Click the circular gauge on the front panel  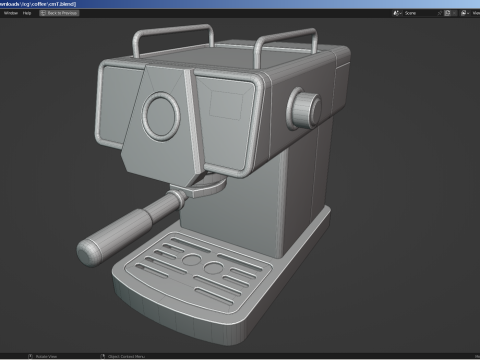tap(161, 116)
